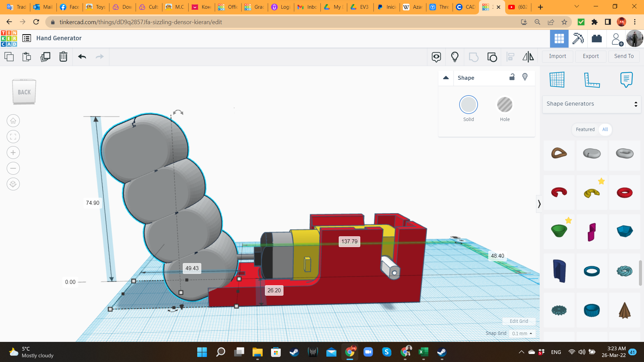Viewport: 644px width, 362px height.
Task: Open the Snap Grid 0.1 mm dropdown
Action: coord(522,334)
